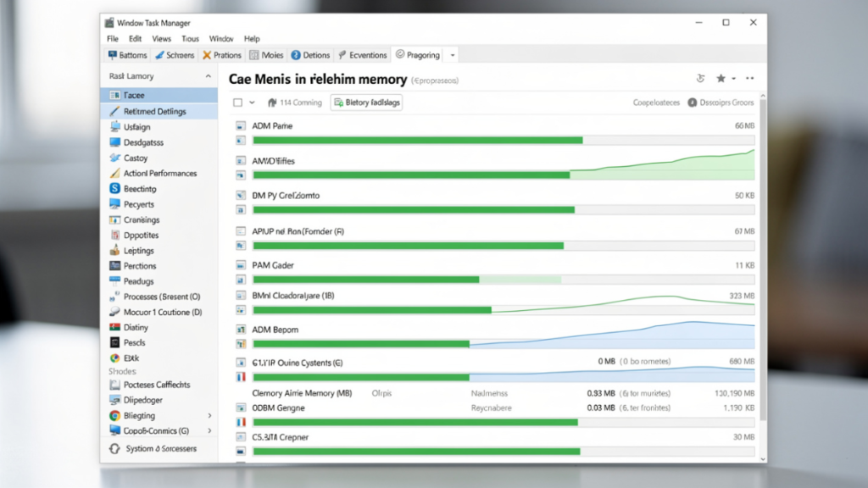
Task: Click the Ebtk chrome-colored sidebar icon
Action: point(114,358)
